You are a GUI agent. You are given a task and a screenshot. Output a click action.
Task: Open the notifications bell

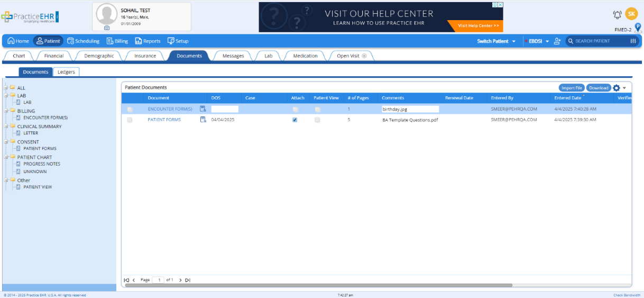(617, 15)
